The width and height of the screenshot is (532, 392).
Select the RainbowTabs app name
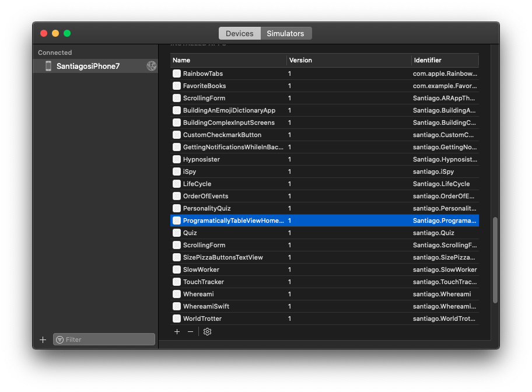point(203,73)
